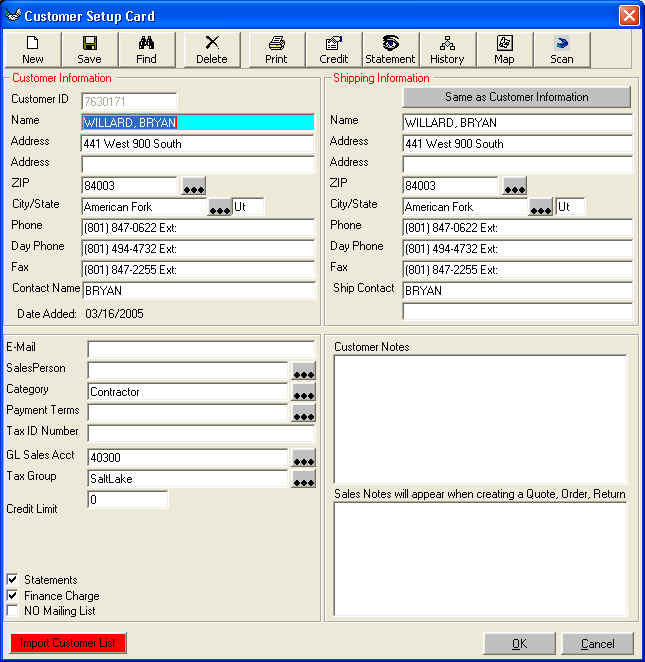Image resolution: width=645 pixels, height=662 pixels.
Task: Click the second customer Address field
Action: 198,165
